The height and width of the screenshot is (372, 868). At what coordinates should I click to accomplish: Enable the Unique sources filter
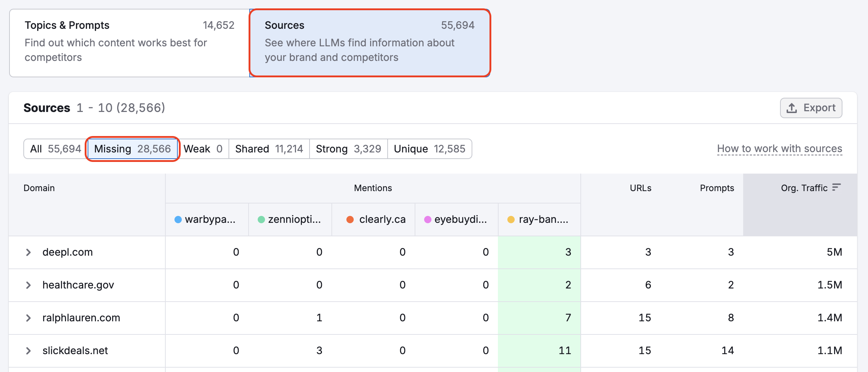(x=429, y=149)
